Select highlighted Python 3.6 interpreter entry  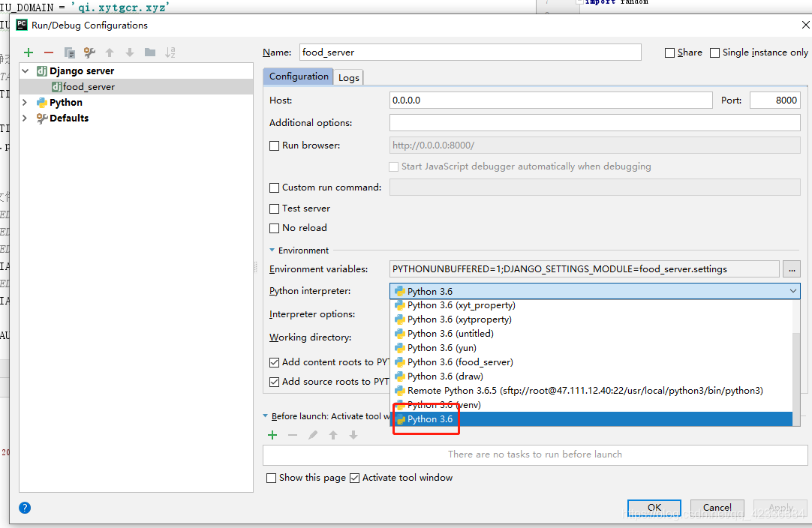click(591, 419)
